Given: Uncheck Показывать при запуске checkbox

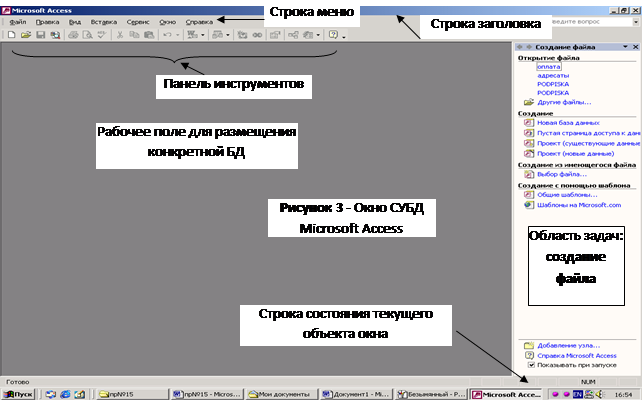Looking at the screenshot, I should [531, 365].
